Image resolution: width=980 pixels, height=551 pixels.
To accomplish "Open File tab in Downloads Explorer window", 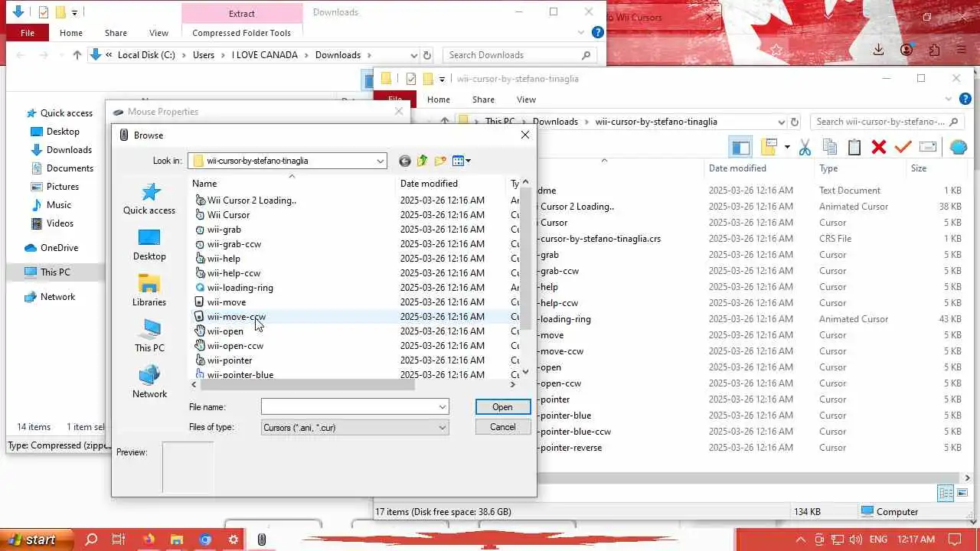I will 28,33.
